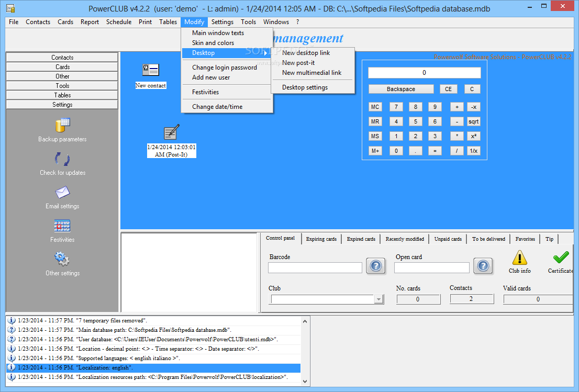Open the Modify menu
Screen dimensions: 579x392
[x=194, y=22]
